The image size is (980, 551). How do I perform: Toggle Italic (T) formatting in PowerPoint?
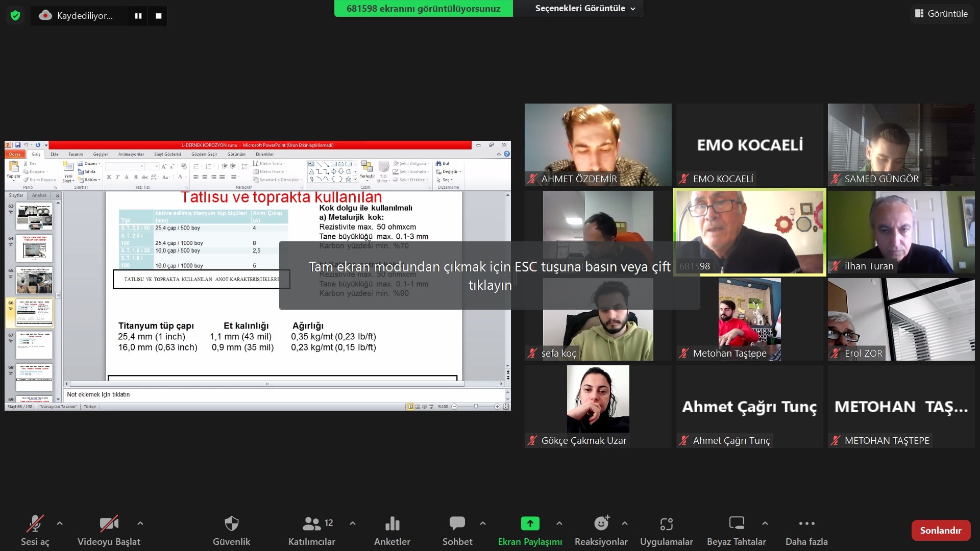117,177
